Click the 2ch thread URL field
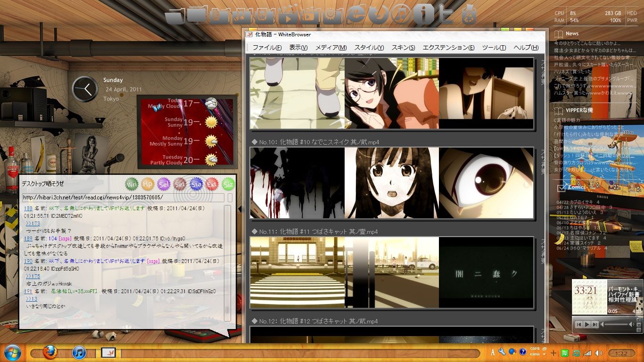Image resolution: width=644 pixels, height=362 pixels. pos(123,197)
